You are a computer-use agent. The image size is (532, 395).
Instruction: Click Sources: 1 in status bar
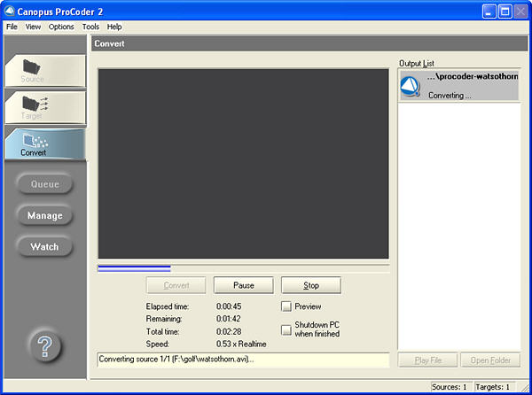click(x=450, y=387)
